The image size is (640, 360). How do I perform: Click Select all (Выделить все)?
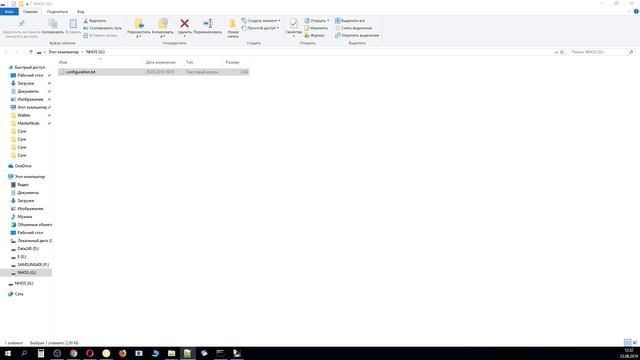(x=350, y=20)
